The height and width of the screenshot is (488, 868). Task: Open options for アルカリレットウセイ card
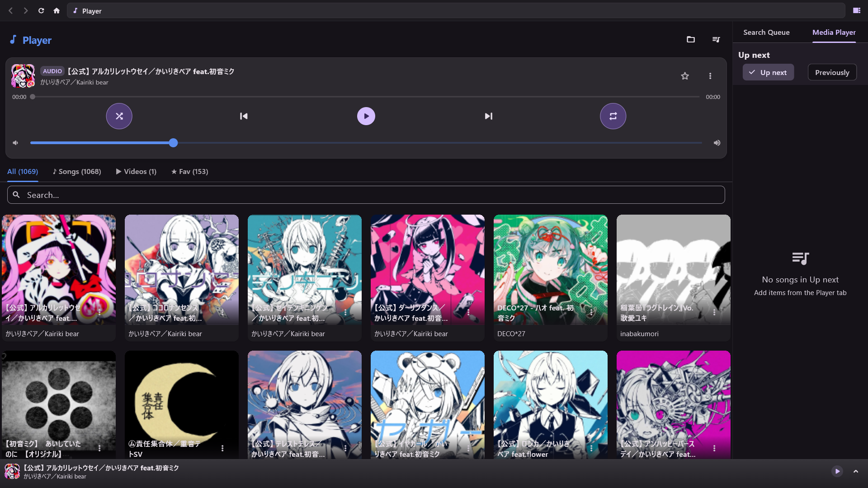tap(99, 312)
